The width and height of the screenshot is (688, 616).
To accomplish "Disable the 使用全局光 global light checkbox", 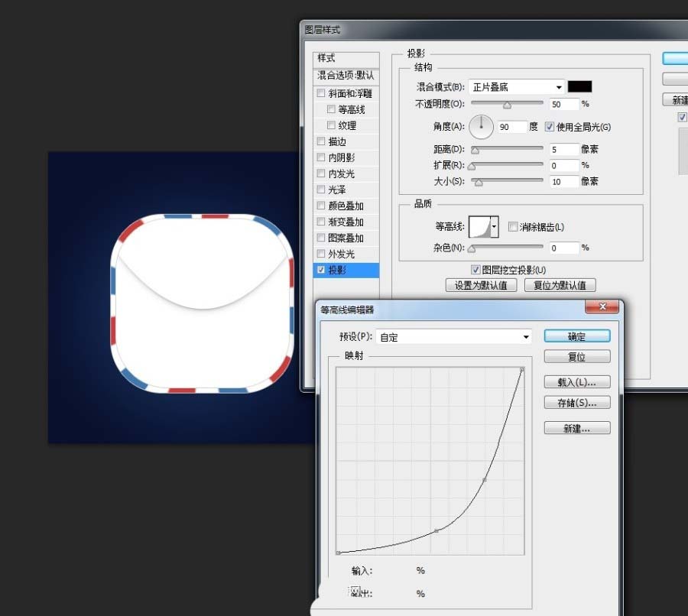I will (x=549, y=126).
